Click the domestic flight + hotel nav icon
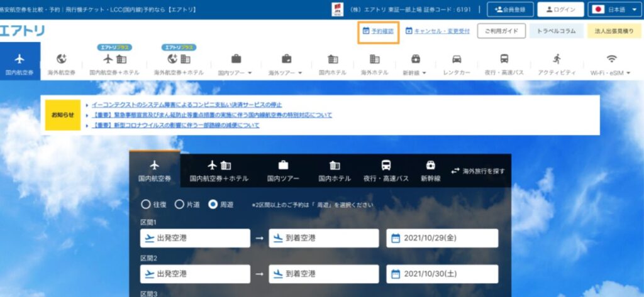 (114, 60)
